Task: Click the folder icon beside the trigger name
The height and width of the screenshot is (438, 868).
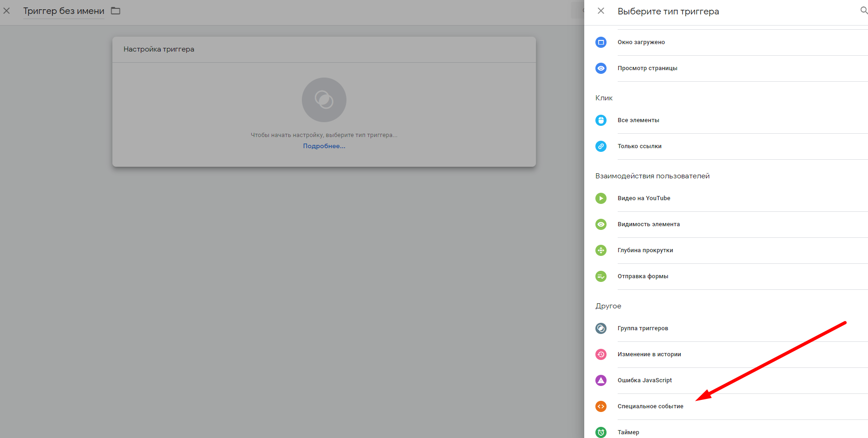Action: pyautogui.click(x=116, y=11)
